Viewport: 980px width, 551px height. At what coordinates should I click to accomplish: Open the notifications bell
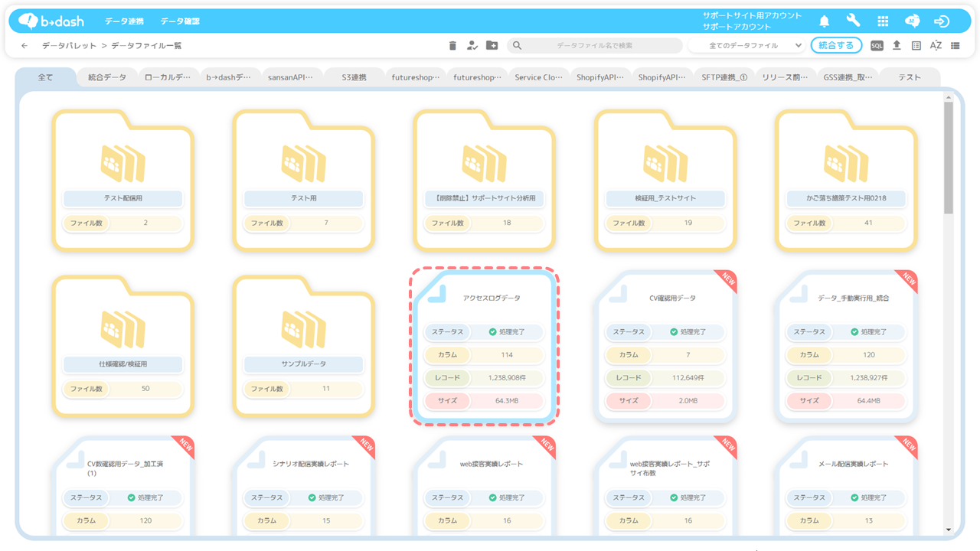[x=825, y=21]
